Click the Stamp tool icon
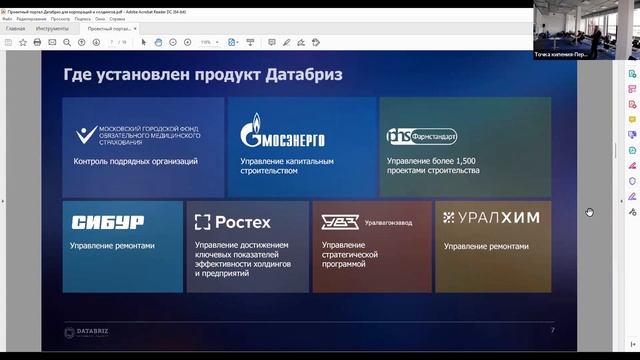This screenshot has height=360, width=640. coord(316,42)
